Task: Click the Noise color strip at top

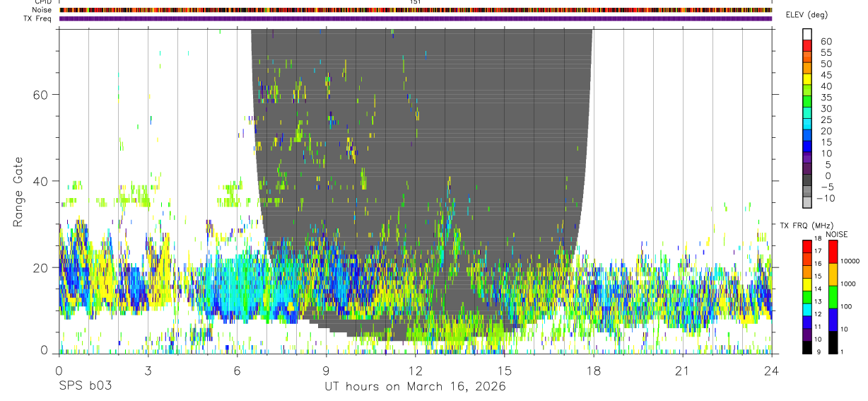Action: 416,10
